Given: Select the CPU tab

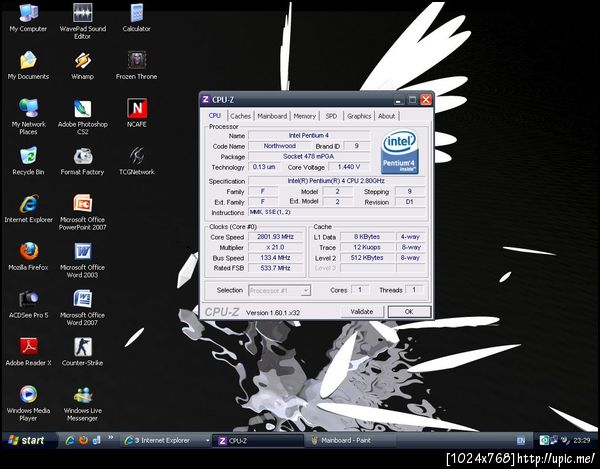Looking at the screenshot, I should [x=214, y=116].
